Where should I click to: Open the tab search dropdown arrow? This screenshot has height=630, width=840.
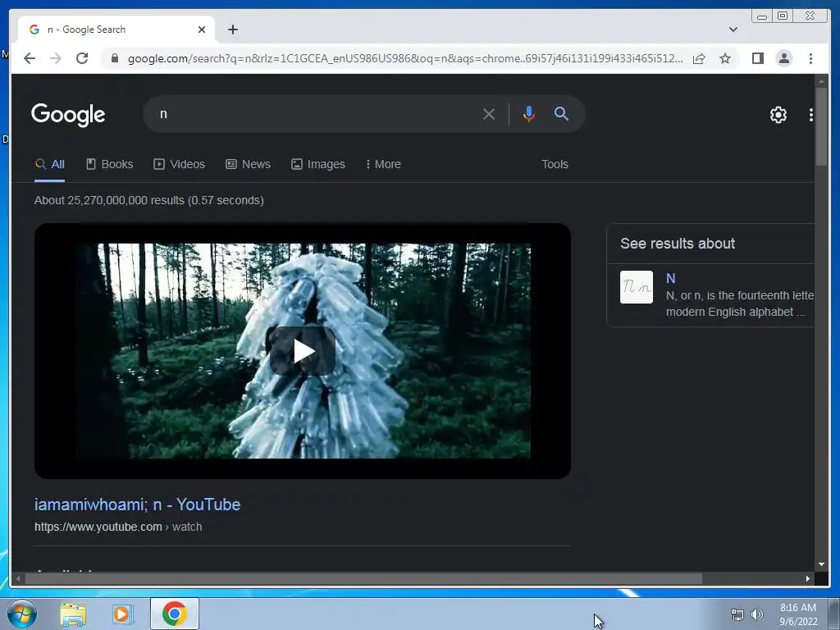coord(733,30)
